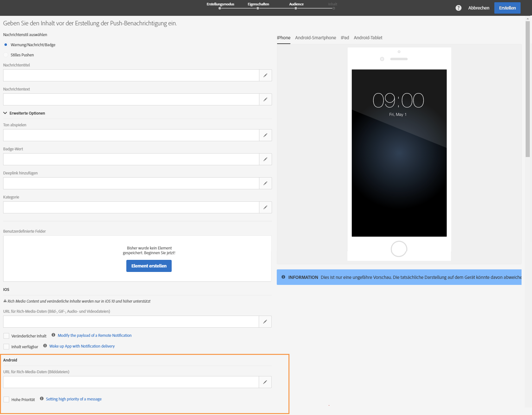Click the Abbrechen button

478,8
